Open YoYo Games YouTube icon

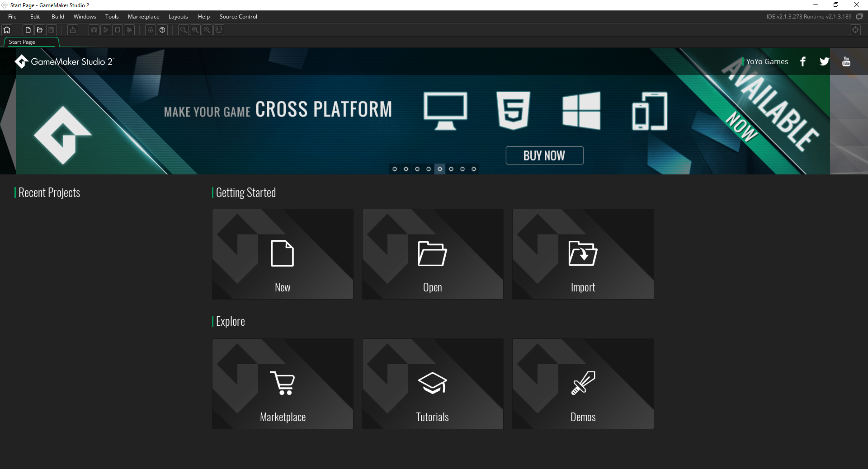point(846,61)
